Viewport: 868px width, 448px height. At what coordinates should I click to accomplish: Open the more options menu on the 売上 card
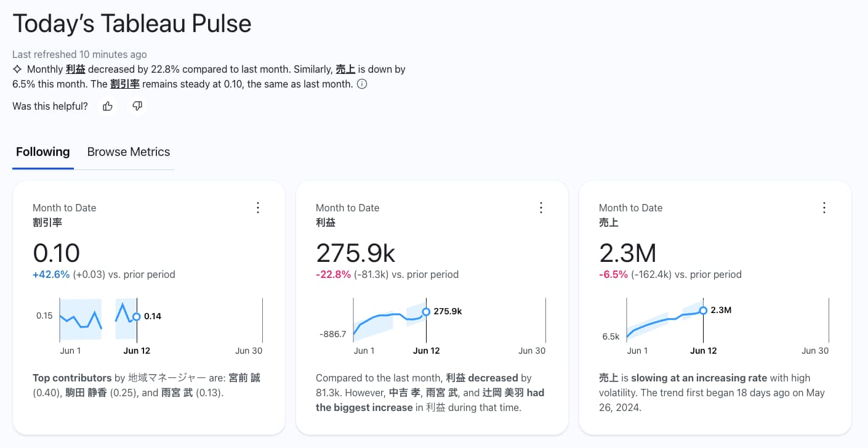[824, 208]
